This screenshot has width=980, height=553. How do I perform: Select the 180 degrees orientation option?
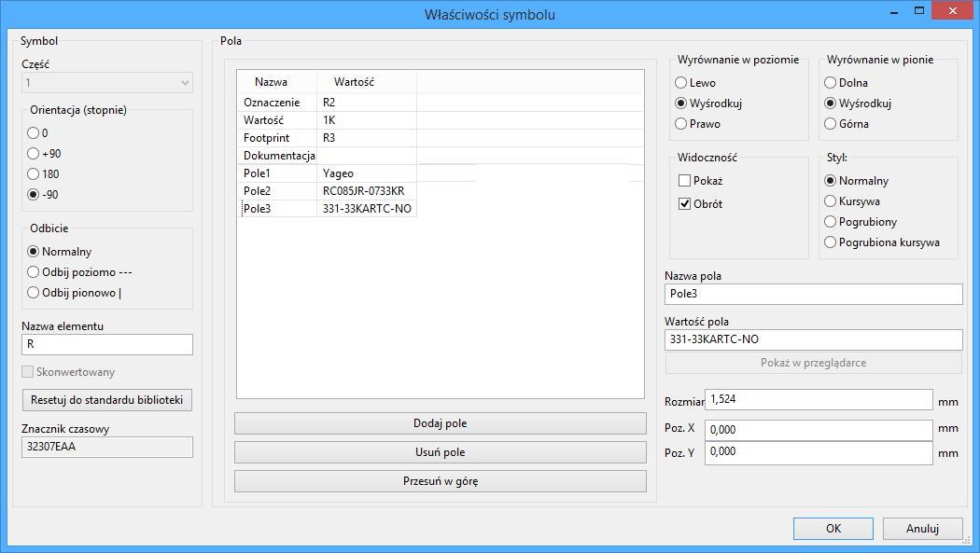pyautogui.click(x=35, y=174)
